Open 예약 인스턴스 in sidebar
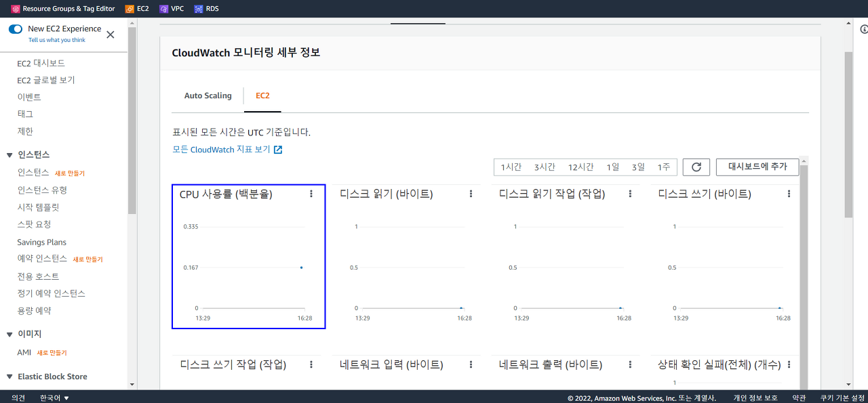Image resolution: width=868 pixels, height=403 pixels. (42, 259)
